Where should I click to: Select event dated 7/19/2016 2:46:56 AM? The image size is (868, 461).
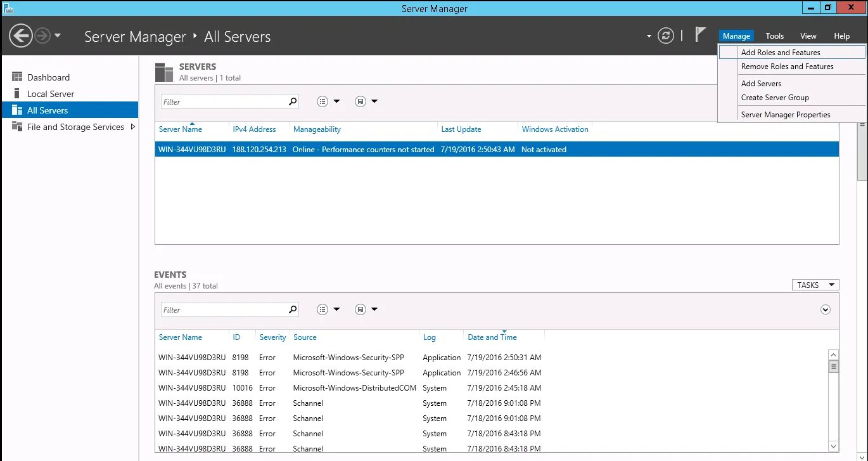pyautogui.click(x=491, y=373)
